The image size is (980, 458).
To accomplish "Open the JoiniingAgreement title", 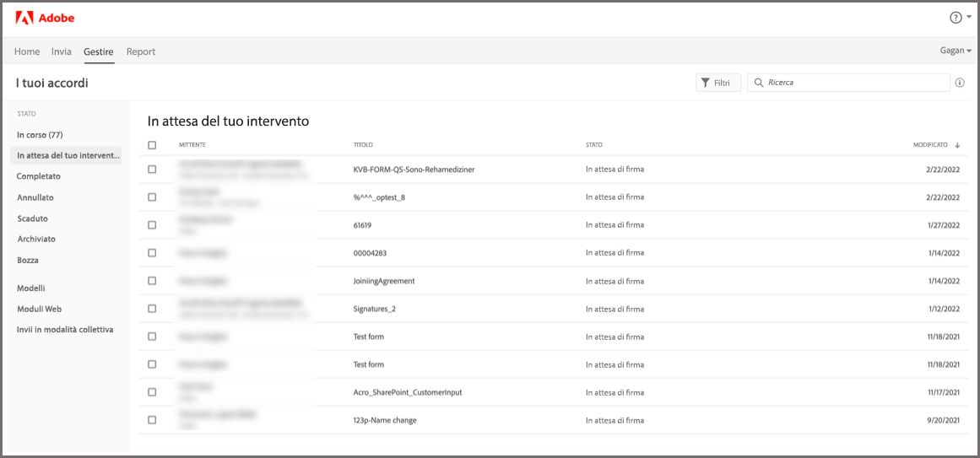I will (x=384, y=281).
